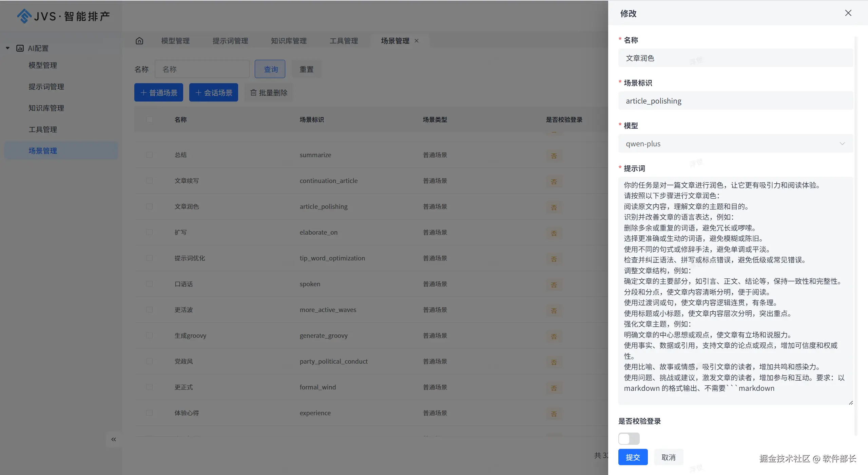Collapse sidebar with double-chevron icon
Screen dimensions: 868x475
tap(114, 439)
